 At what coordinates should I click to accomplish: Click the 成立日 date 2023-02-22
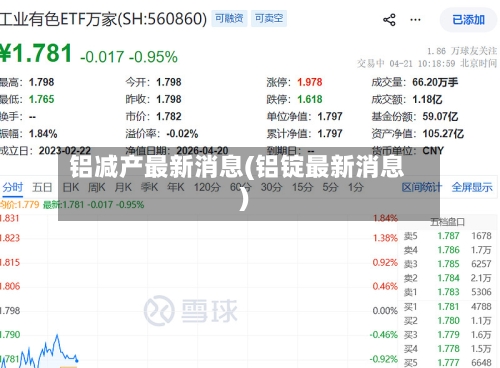point(65,151)
